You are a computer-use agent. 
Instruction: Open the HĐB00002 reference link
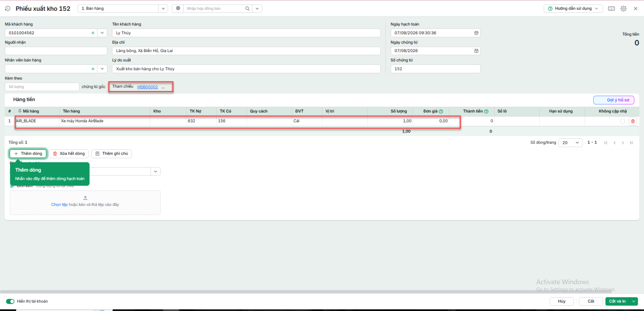pos(147,87)
